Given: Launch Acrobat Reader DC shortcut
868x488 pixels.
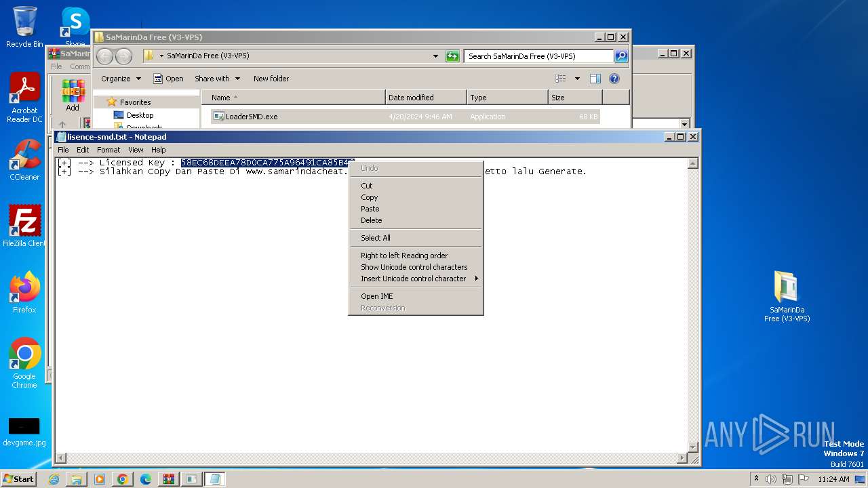Looking at the screenshot, I should click(x=24, y=98).
